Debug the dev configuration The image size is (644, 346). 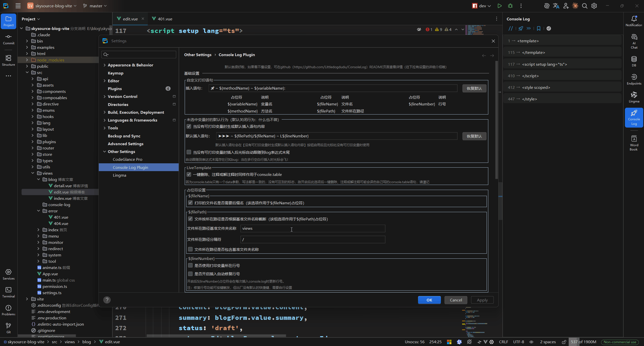(x=510, y=6)
